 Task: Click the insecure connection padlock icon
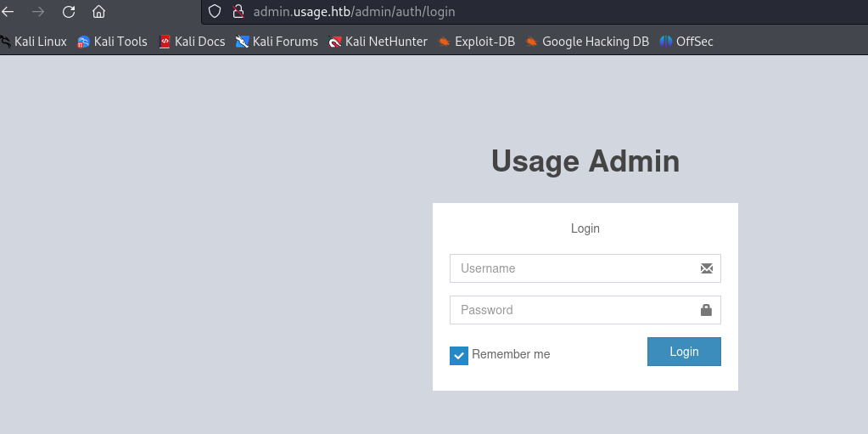[x=238, y=12]
